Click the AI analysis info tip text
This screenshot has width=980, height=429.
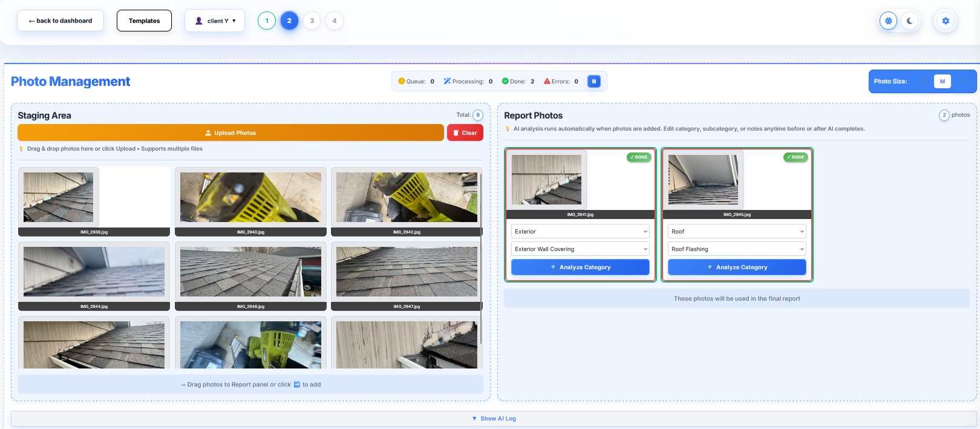pyautogui.click(x=689, y=129)
